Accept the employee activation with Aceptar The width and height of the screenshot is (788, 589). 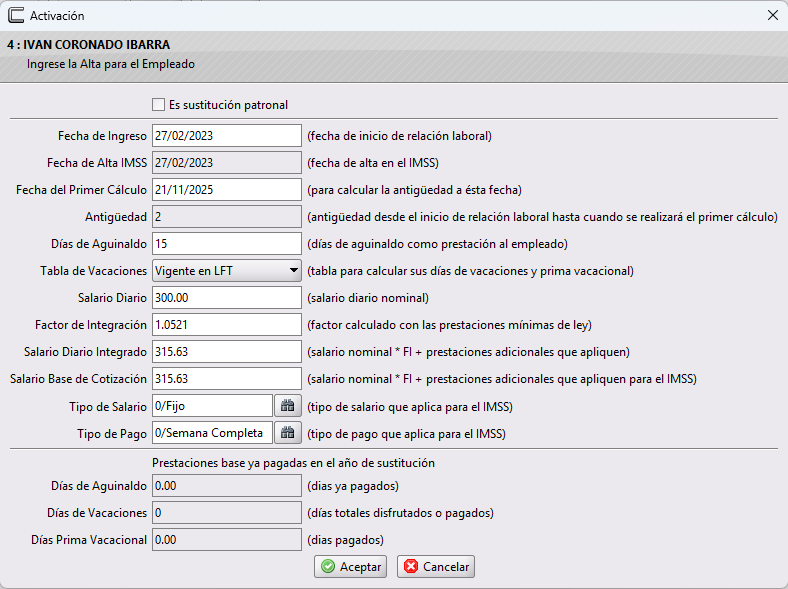pos(350,566)
